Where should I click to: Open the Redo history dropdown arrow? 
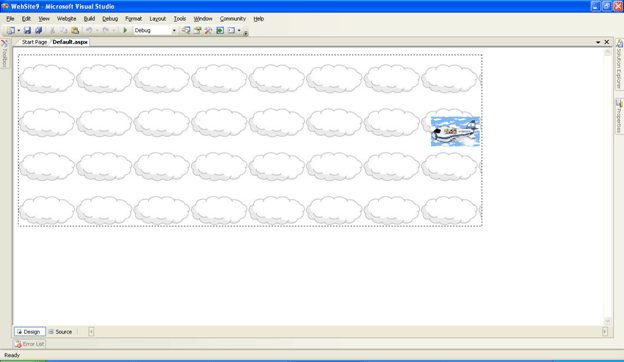[113, 30]
